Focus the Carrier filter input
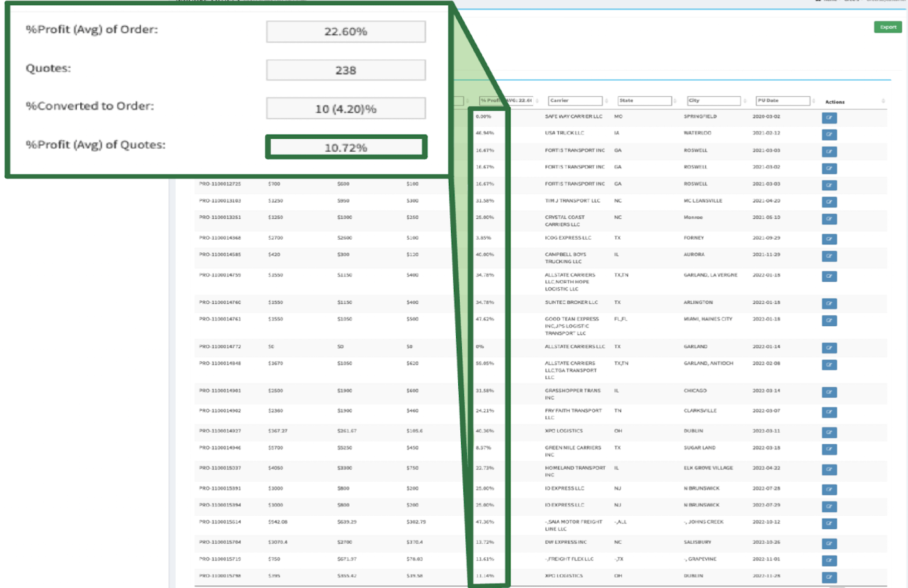The height and width of the screenshot is (588, 908). tap(575, 101)
